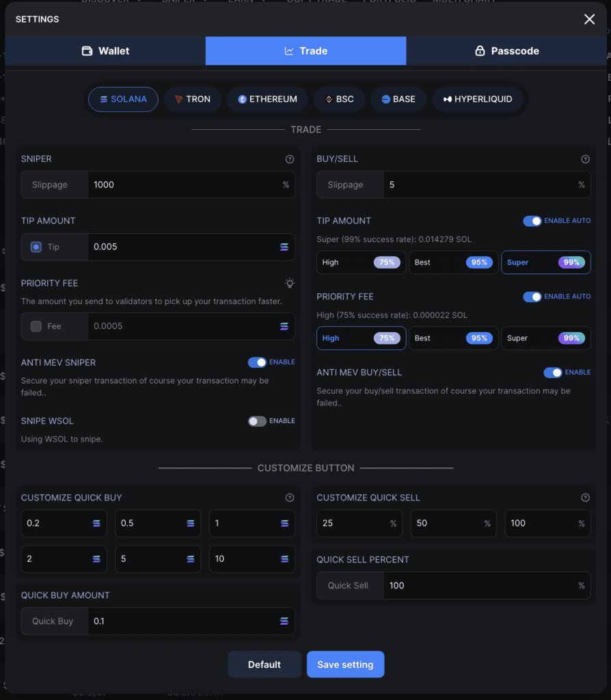Toggle Buy/Sell Tip Amount Enable Auto switch
This screenshot has height=700, width=611.
[x=532, y=221]
